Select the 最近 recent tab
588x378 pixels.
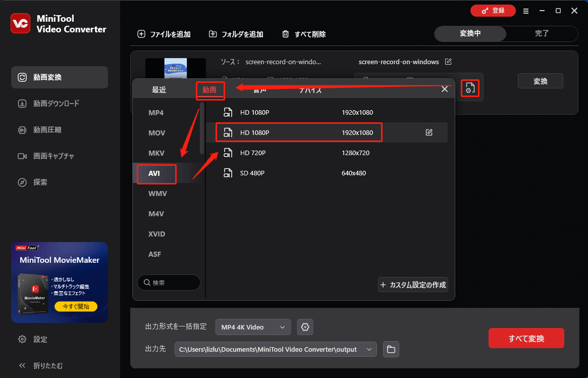pos(159,90)
